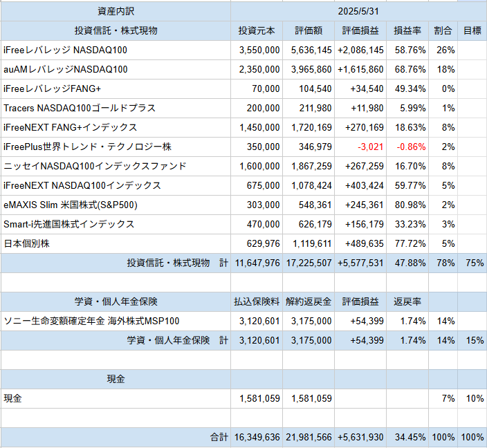Click the investment 2,350,000 cell
The width and height of the screenshot is (487, 448).
point(257,69)
